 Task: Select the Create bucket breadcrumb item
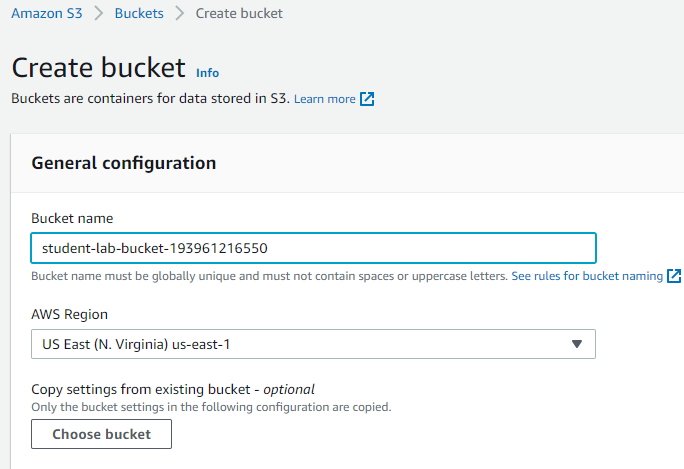(239, 13)
